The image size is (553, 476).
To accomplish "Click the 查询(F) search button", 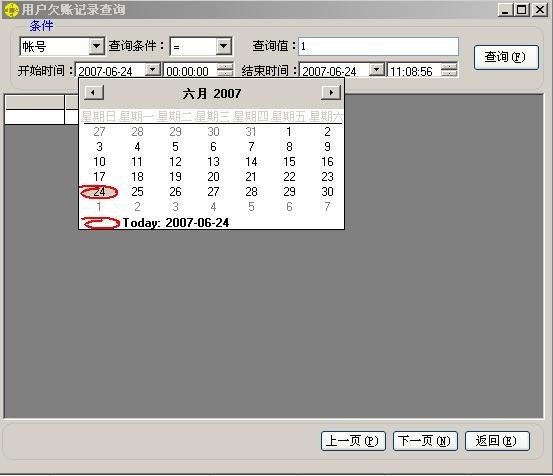I will [x=506, y=57].
